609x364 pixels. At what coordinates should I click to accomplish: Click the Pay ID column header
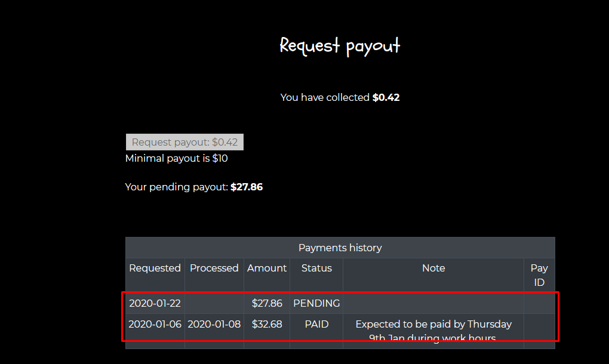539,274
